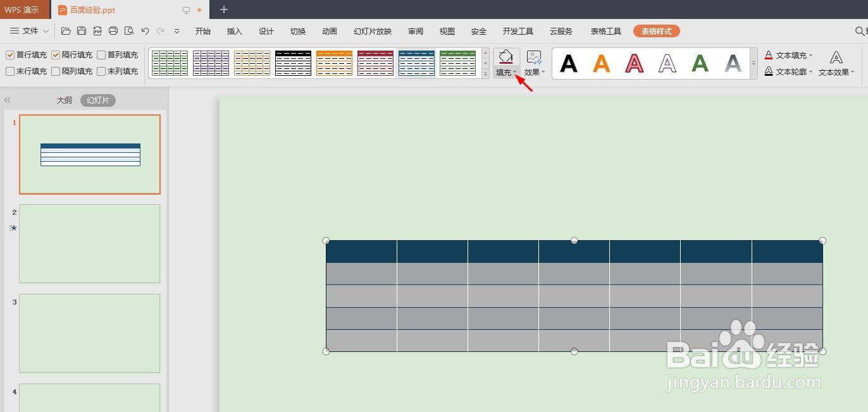Apply green WordArt style
The width and height of the screenshot is (868, 412).
(x=700, y=63)
